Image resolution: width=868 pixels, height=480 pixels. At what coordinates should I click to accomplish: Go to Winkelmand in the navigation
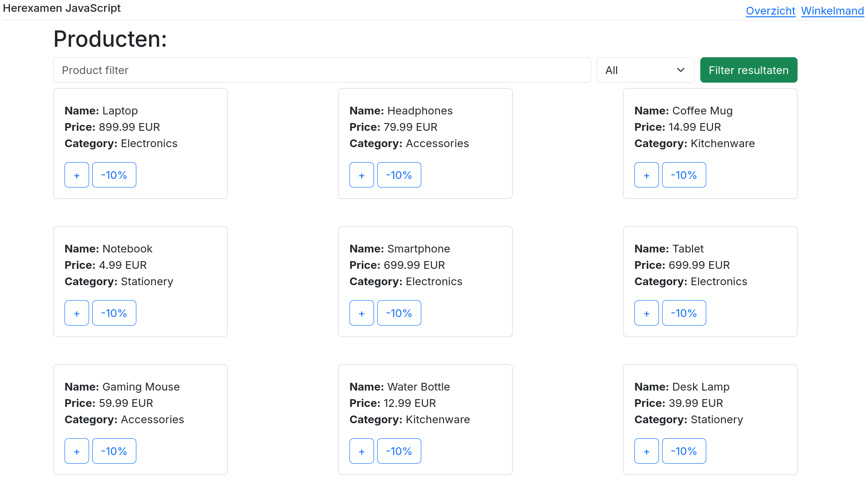(x=832, y=11)
